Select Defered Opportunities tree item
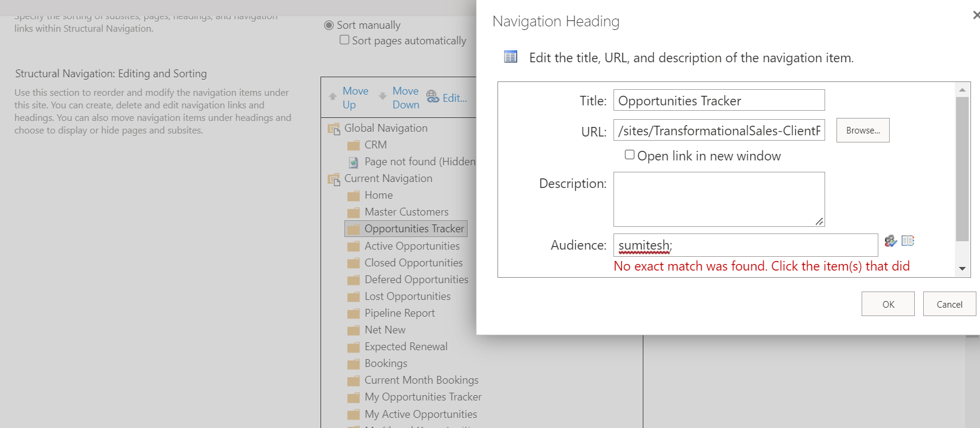This screenshot has height=428, width=980. pos(417,280)
